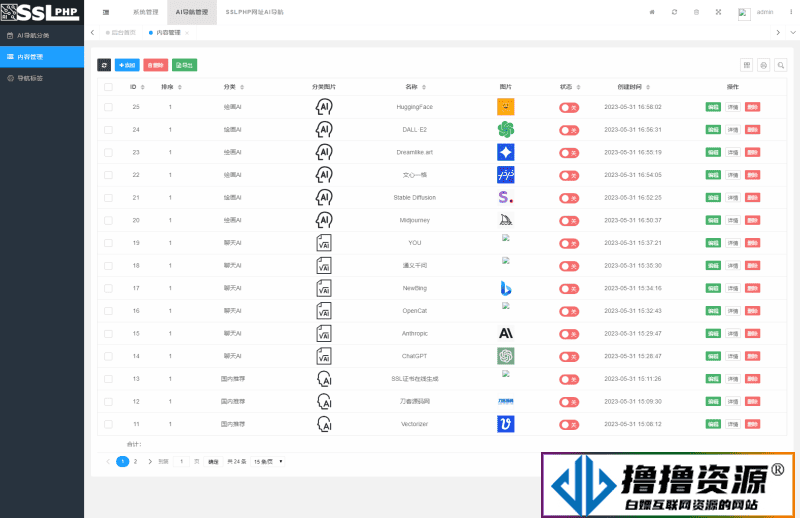
Task: Sort by 状态 column arrows
Action: [579, 87]
